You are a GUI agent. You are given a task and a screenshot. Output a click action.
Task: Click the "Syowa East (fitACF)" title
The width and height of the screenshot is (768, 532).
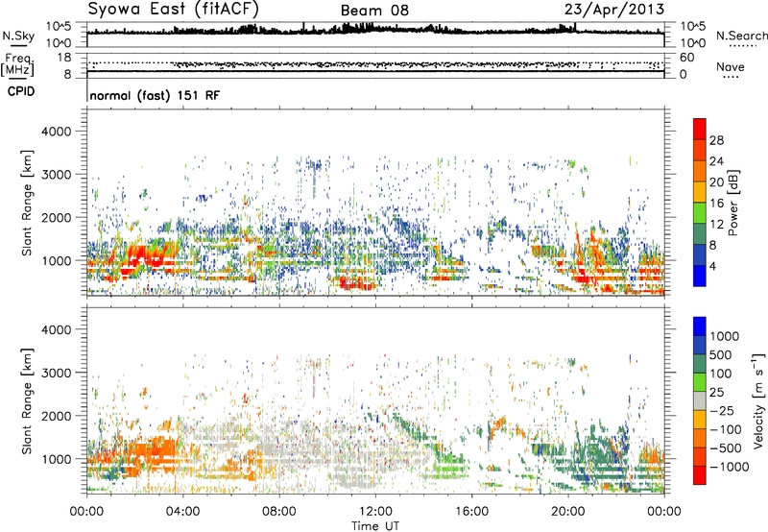pyautogui.click(x=173, y=10)
